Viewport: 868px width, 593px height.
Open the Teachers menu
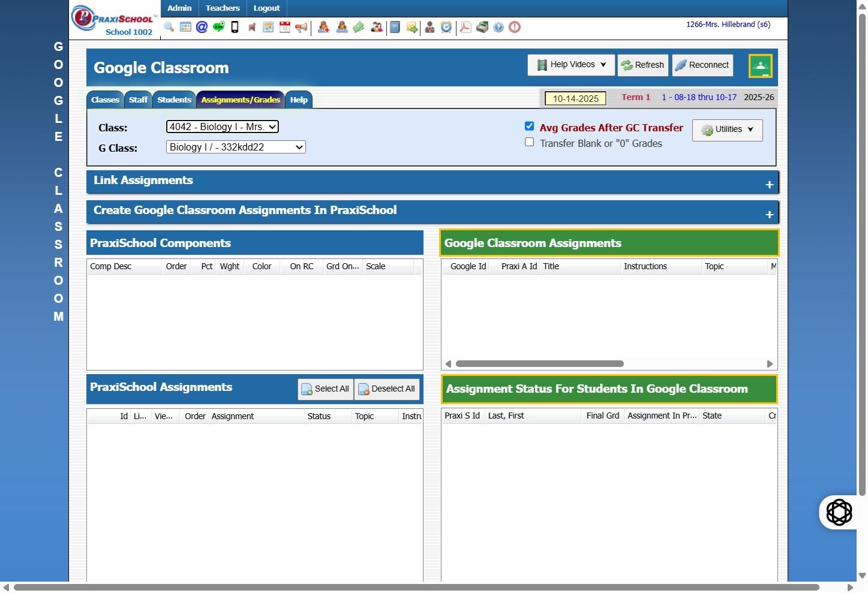point(223,8)
